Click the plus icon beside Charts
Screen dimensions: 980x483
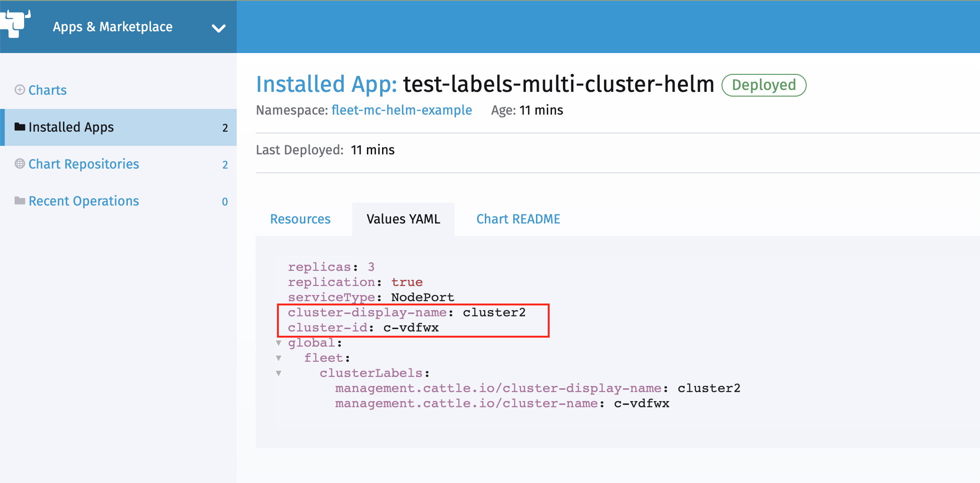(19, 89)
